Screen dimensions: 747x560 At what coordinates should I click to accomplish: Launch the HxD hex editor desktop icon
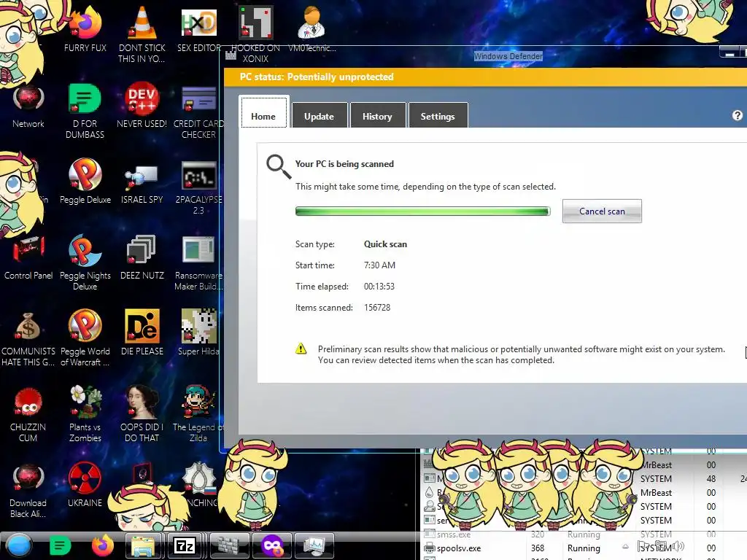coord(198,23)
